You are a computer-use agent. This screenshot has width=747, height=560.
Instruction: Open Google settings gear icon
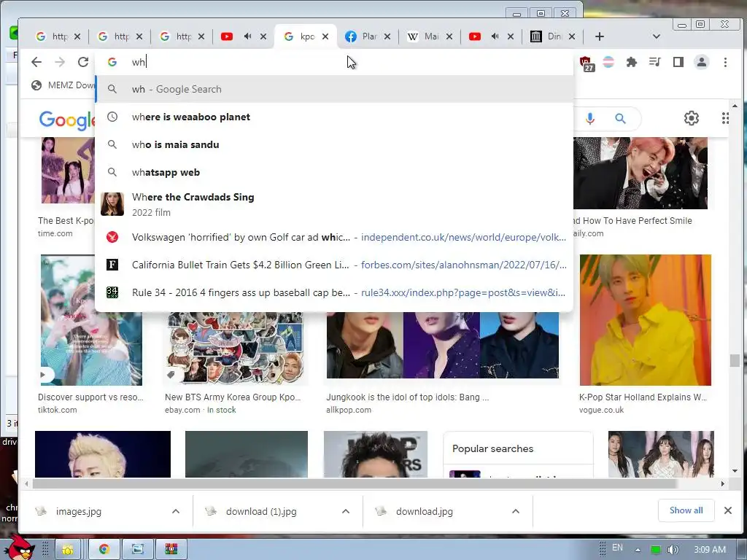coord(692,118)
